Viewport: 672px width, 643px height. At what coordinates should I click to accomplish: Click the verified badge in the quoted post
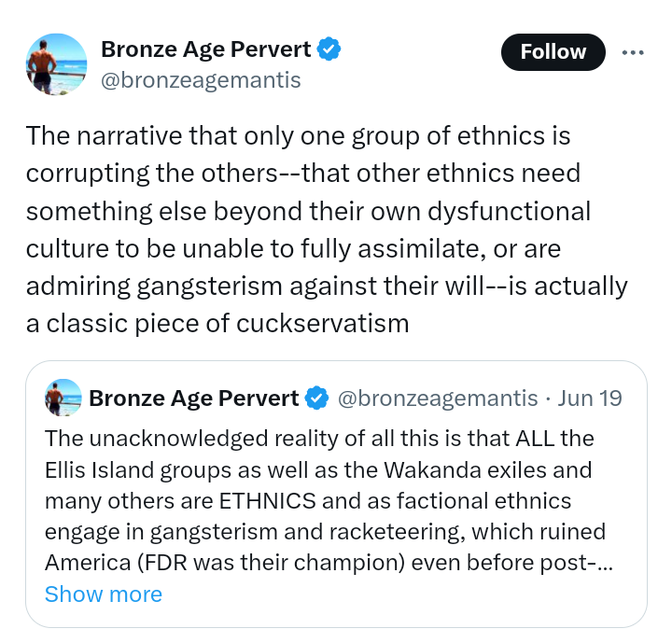pyautogui.click(x=317, y=398)
